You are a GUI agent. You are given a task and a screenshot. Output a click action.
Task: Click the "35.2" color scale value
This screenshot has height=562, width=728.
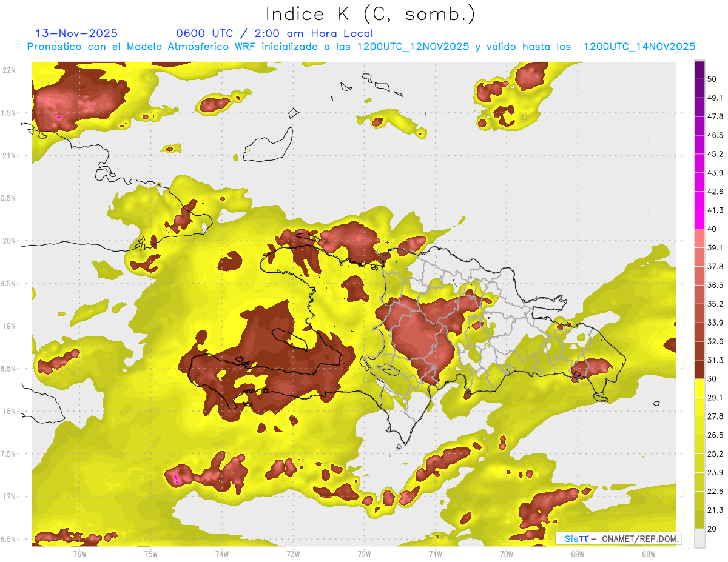(x=715, y=304)
